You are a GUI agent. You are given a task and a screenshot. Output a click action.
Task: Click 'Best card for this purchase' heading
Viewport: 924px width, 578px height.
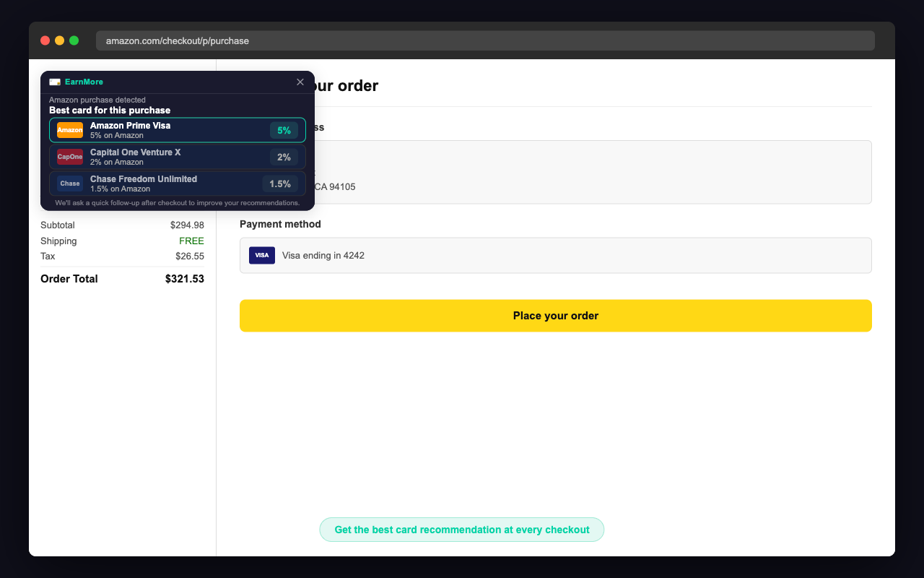pos(110,111)
